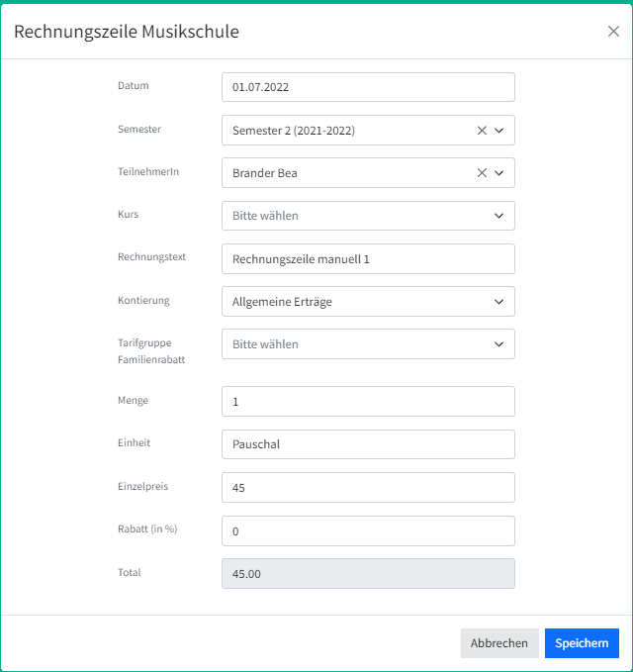Remove the selected TeilnehmerIn Brander Bea
The image size is (633, 672).
click(x=482, y=173)
